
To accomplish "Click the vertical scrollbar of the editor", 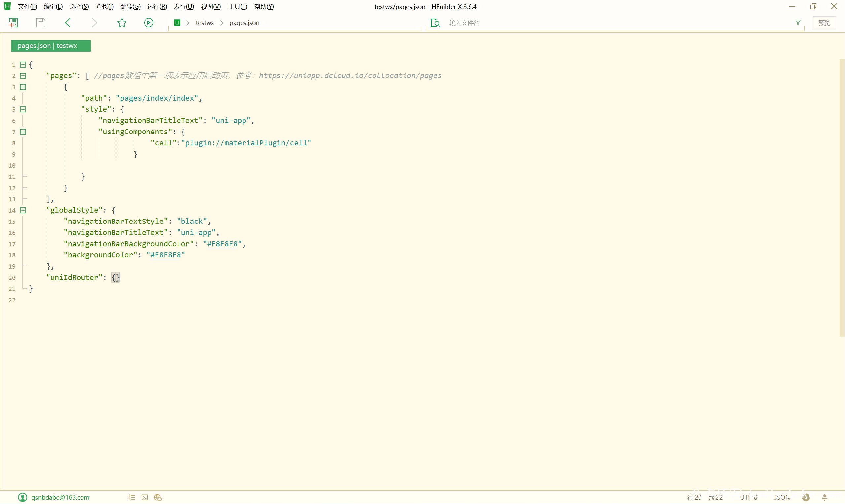I will [x=842, y=198].
